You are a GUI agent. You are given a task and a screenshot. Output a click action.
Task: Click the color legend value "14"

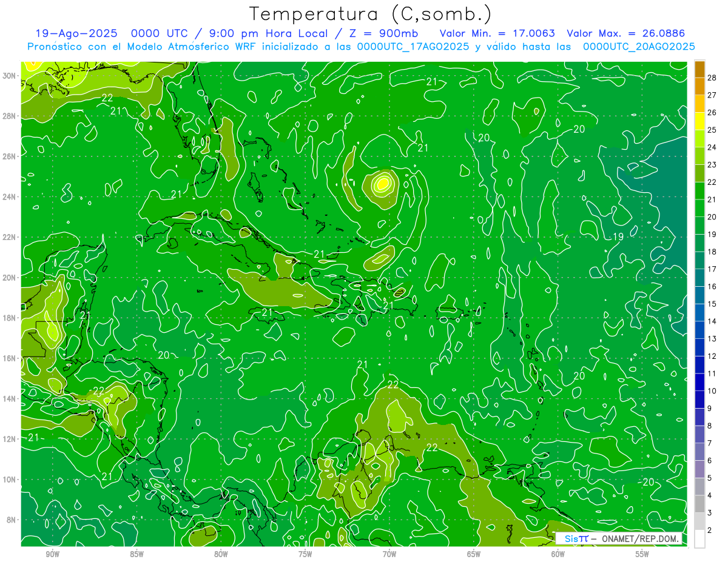pyautogui.click(x=712, y=321)
